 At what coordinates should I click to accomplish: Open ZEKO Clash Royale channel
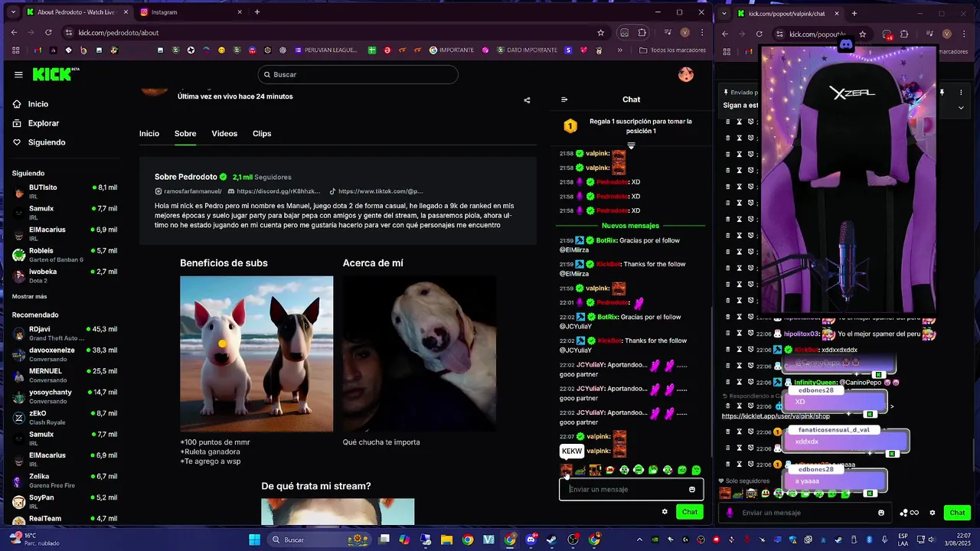[x=65, y=418]
